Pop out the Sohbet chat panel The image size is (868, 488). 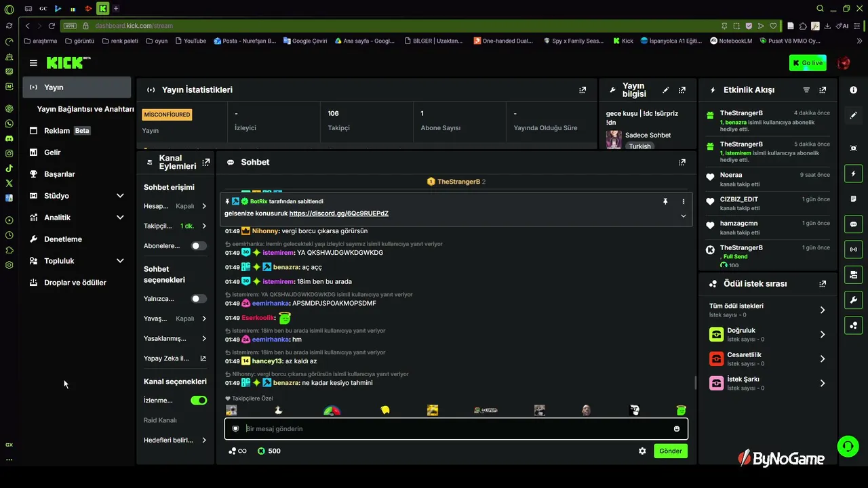pos(682,162)
